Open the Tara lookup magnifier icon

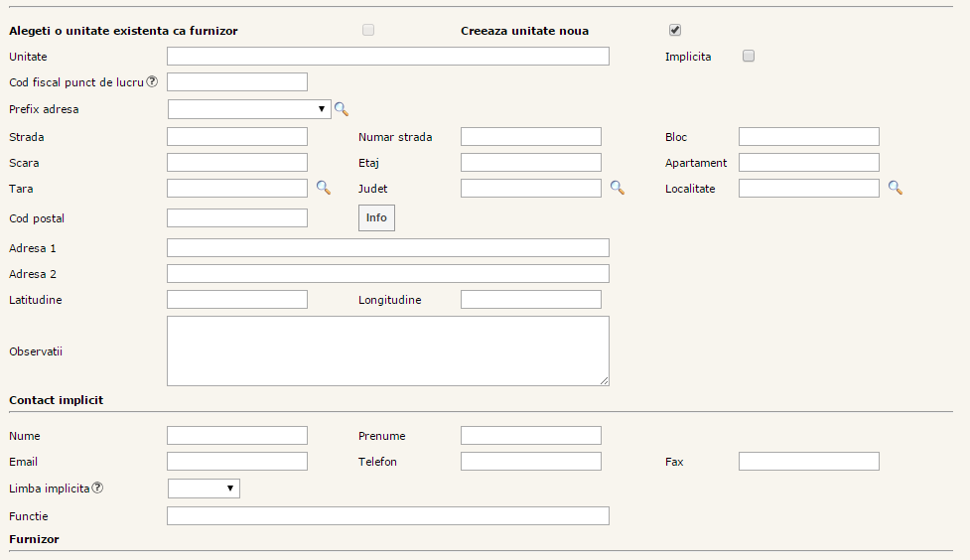click(323, 187)
